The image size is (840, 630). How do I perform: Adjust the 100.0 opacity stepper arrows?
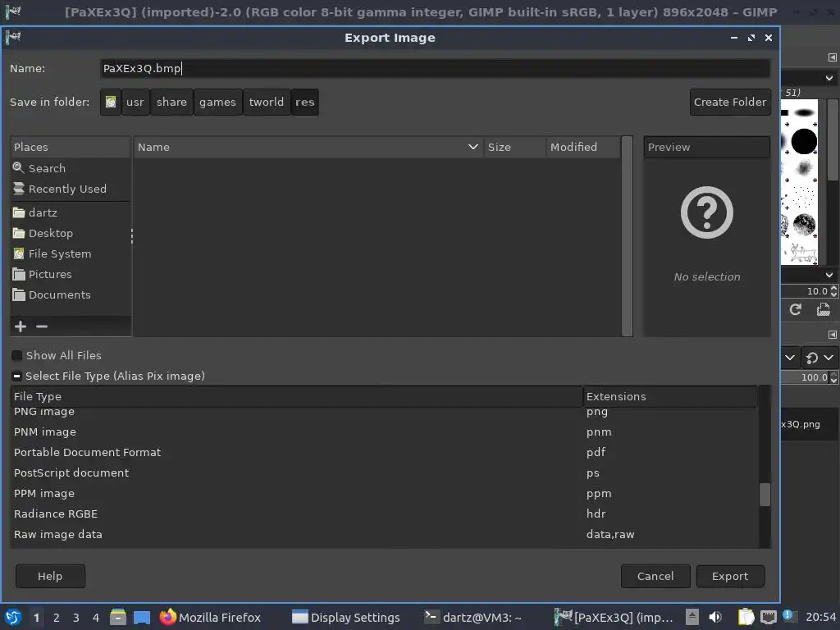click(833, 377)
